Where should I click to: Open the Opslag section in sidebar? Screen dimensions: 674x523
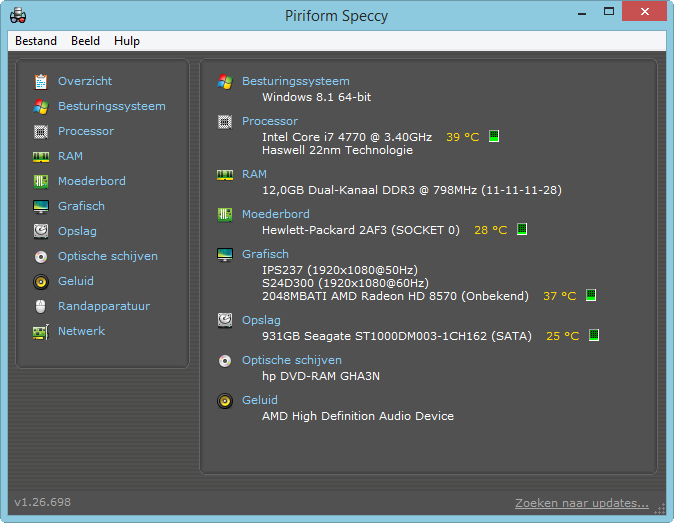click(x=77, y=231)
